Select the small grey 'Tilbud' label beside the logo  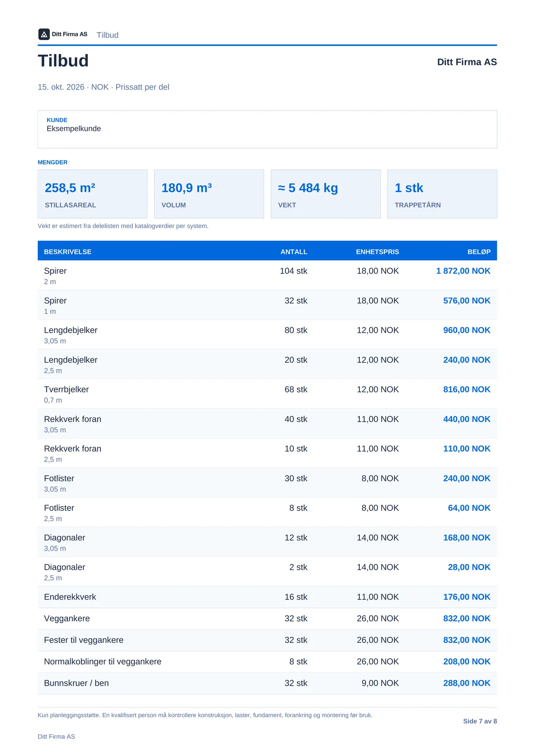click(x=107, y=35)
